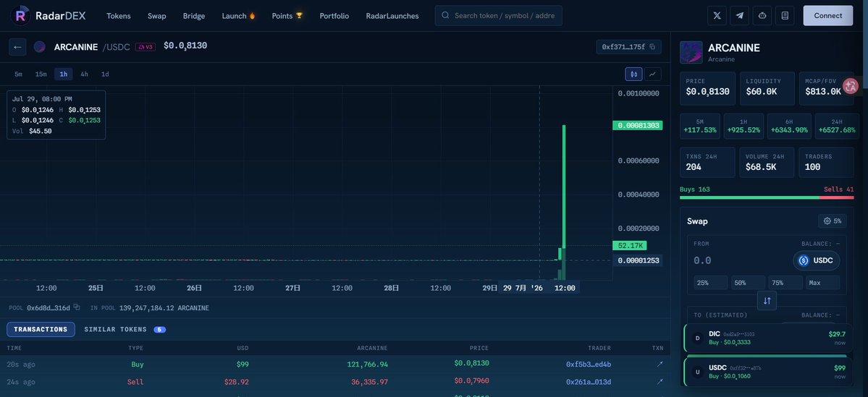Open the Tokens menu
868x397 pixels.
click(119, 16)
